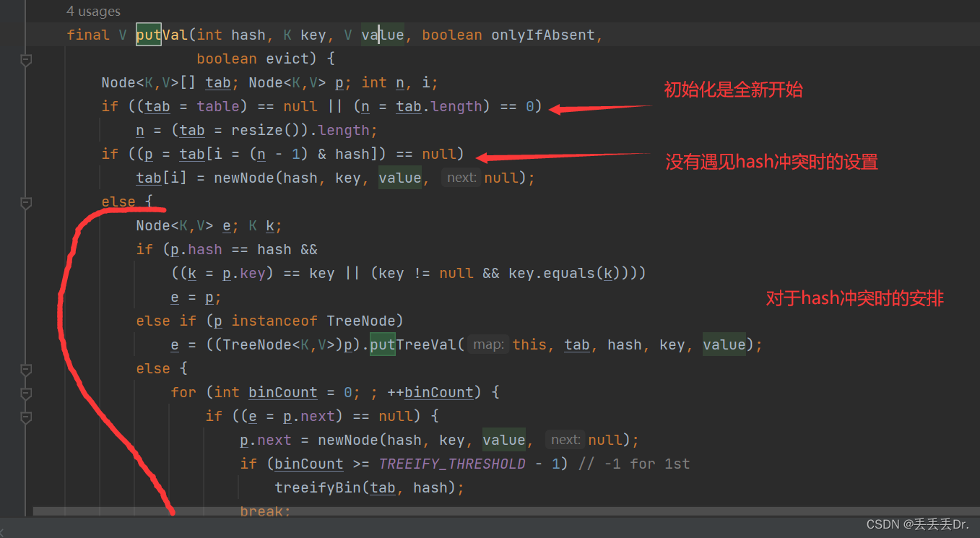Click the 'map:' parameter inlay hint

pyautogui.click(x=488, y=345)
